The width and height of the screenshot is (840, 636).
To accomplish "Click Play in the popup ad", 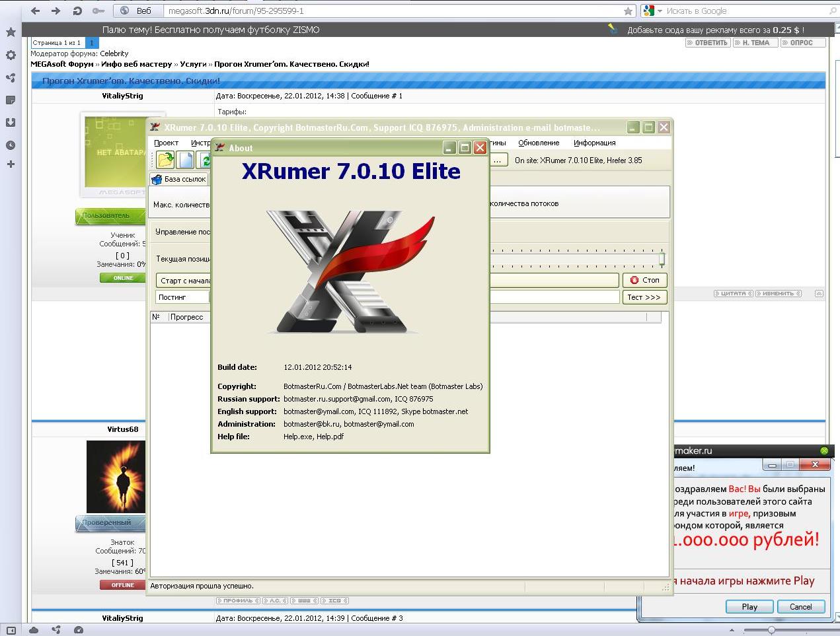I will coord(749,606).
